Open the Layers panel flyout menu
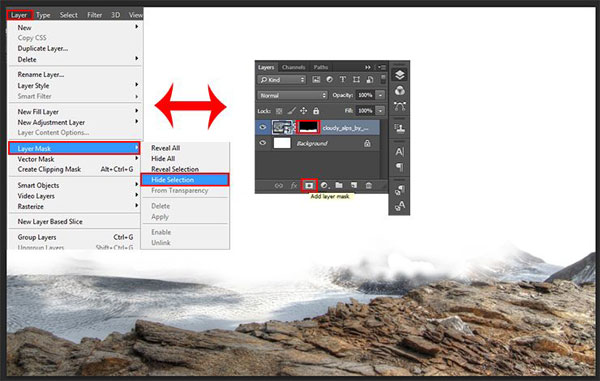The image size is (600, 381). click(x=382, y=67)
